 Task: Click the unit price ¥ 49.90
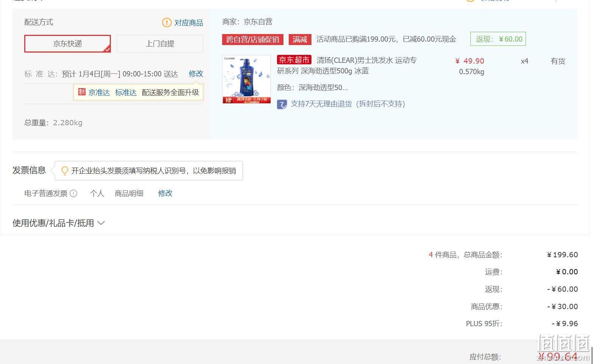(470, 61)
